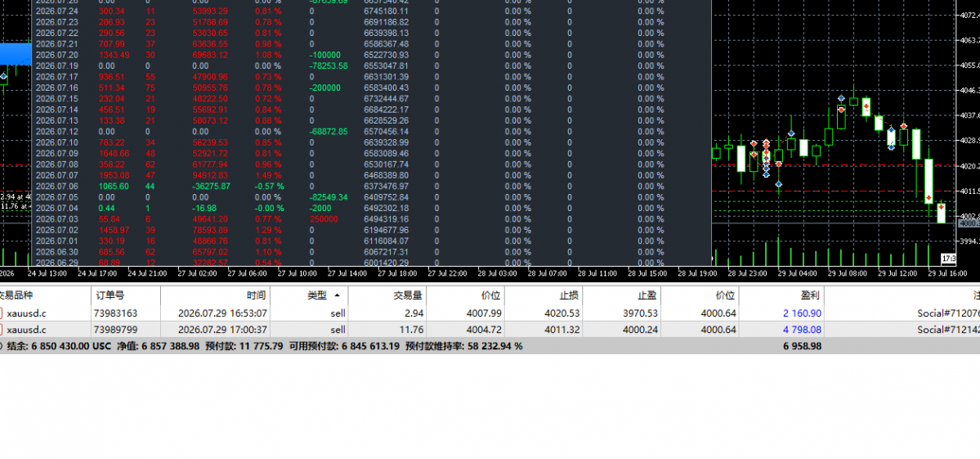Image resolution: width=980 pixels, height=459 pixels.
Task: Click the red deposit value 250000
Action: (324, 219)
